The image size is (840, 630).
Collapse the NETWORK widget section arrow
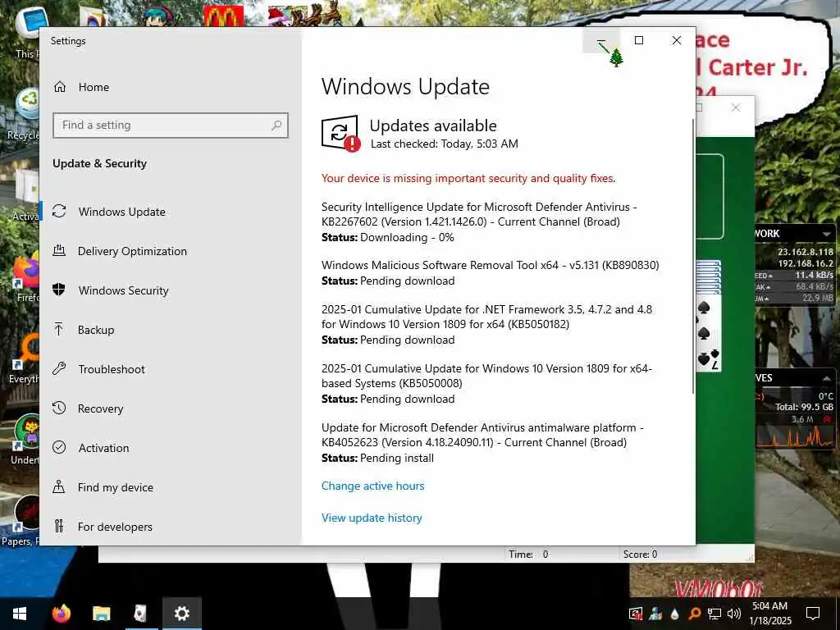point(827,234)
